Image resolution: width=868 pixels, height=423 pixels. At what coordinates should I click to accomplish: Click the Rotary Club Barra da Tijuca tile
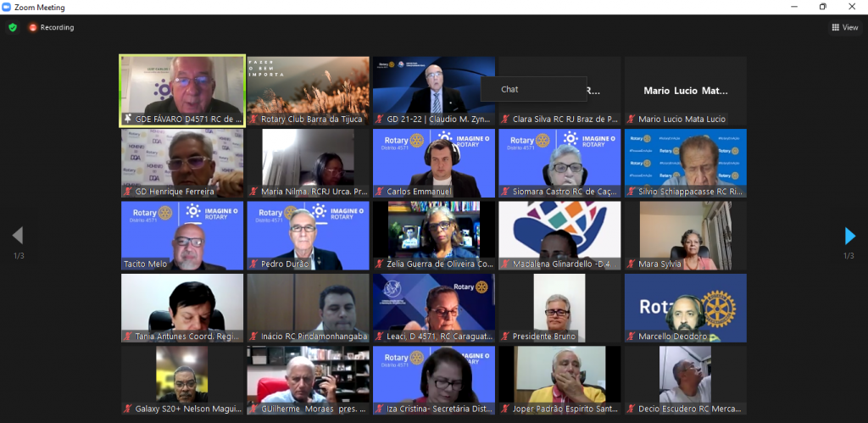coord(308,86)
